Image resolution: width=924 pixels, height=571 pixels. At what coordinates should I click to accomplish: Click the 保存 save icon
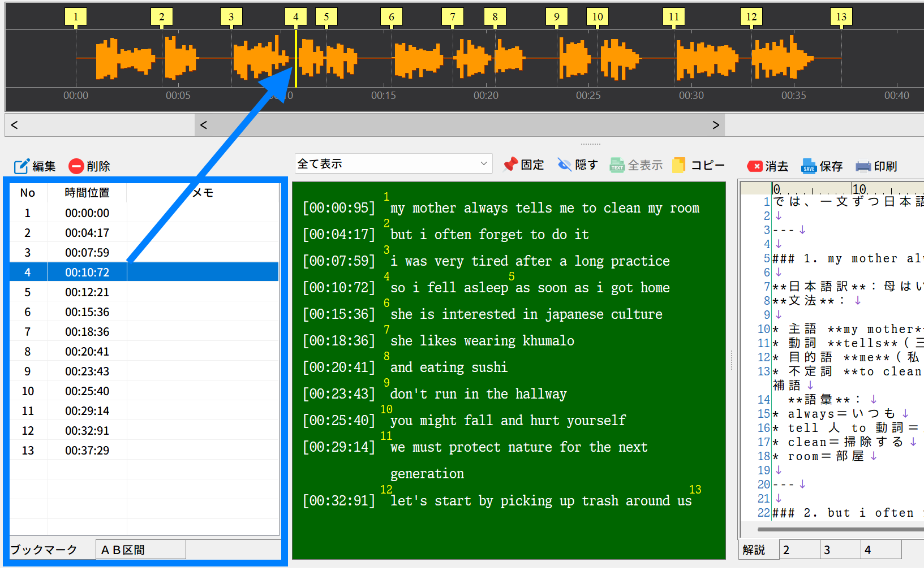[x=809, y=166]
